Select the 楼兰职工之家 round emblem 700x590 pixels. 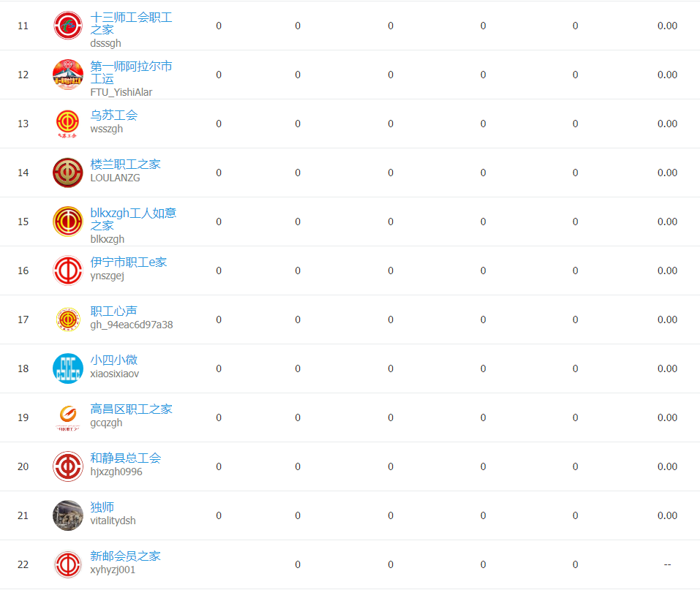pyautogui.click(x=68, y=173)
